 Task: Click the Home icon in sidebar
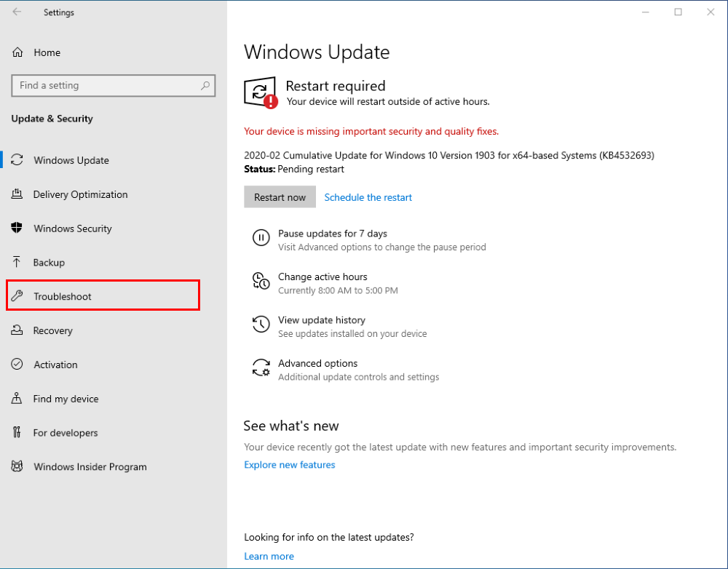17,52
